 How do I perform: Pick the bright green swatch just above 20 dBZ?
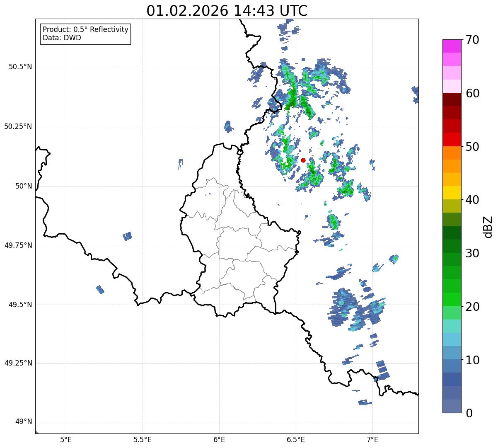pyautogui.click(x=452, y=299)
